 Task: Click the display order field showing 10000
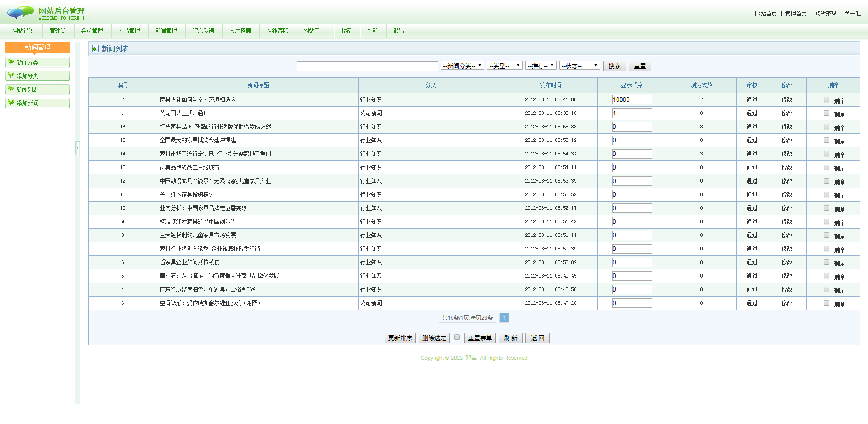(632, 99)
